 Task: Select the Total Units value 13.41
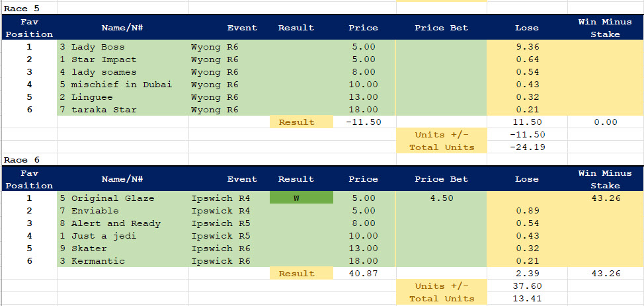click(x=526, y=299)
